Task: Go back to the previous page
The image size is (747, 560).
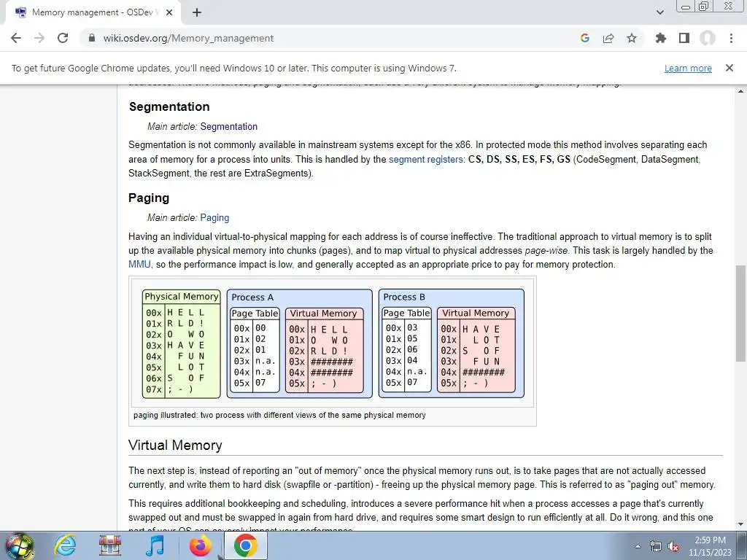Action: [x=16, y=38]
